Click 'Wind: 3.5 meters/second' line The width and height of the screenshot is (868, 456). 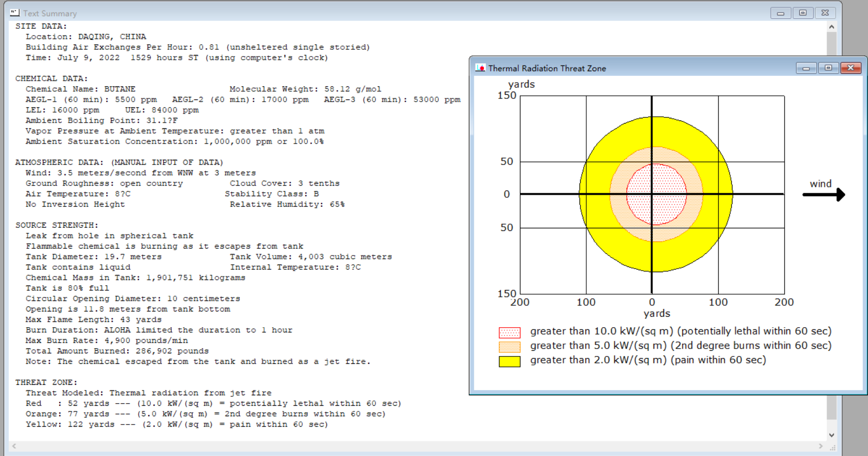pos(141,173)
